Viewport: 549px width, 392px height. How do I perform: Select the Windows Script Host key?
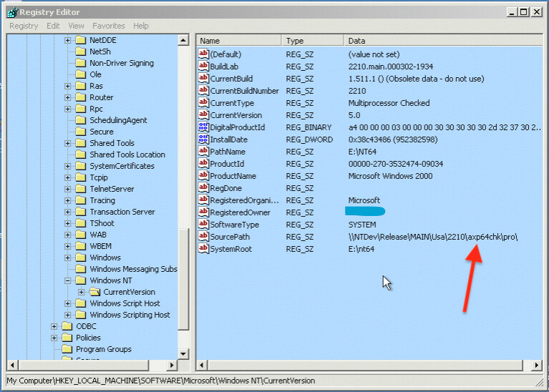(125, 303)
